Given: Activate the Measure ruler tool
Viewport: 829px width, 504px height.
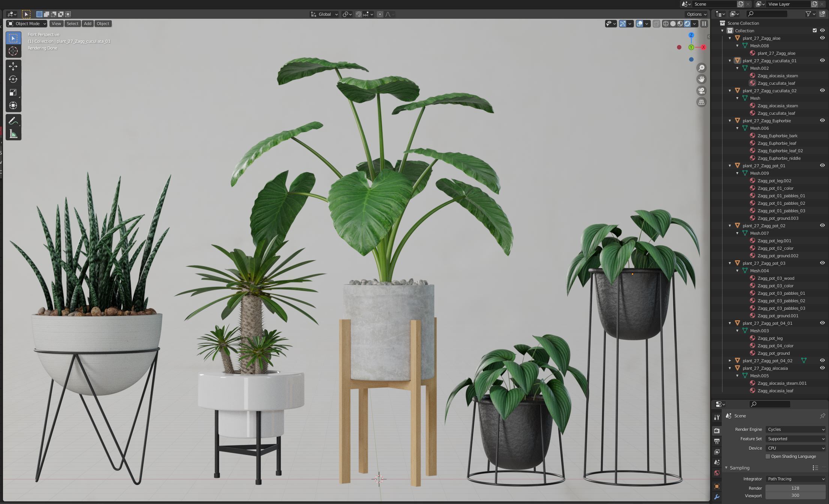Looking at the screenshot, I should point(13,134).
